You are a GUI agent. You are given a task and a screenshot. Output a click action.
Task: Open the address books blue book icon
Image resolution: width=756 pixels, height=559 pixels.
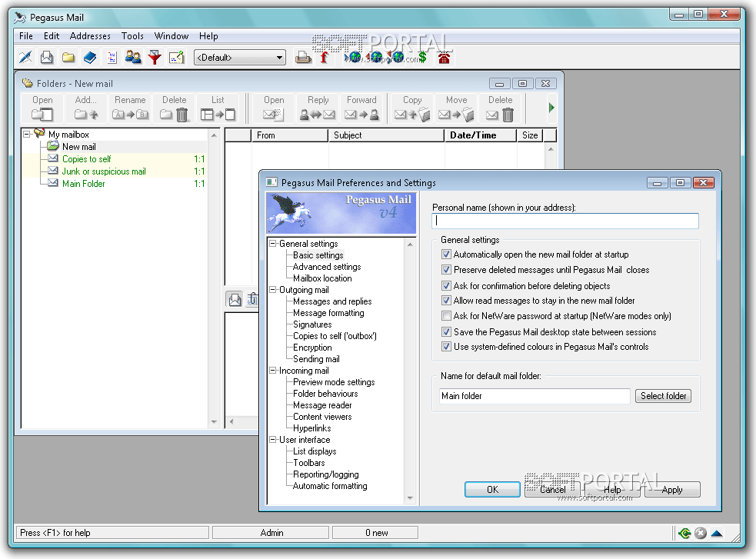90,58
